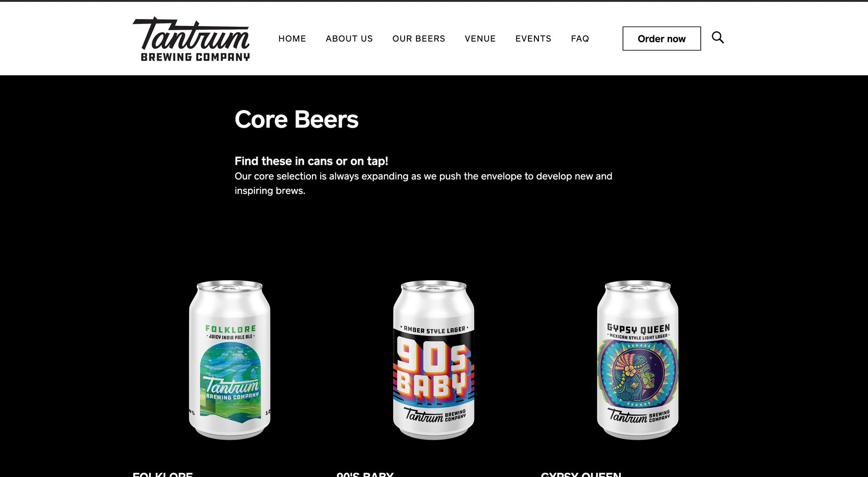Image resolution: width=868 pixels, height=477 pixels.
Task: Click the Core Beers heading
Action: (x=296, y=120)
